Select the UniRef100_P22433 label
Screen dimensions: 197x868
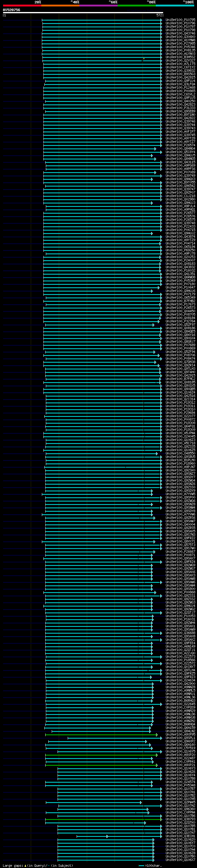click(180, 226)
